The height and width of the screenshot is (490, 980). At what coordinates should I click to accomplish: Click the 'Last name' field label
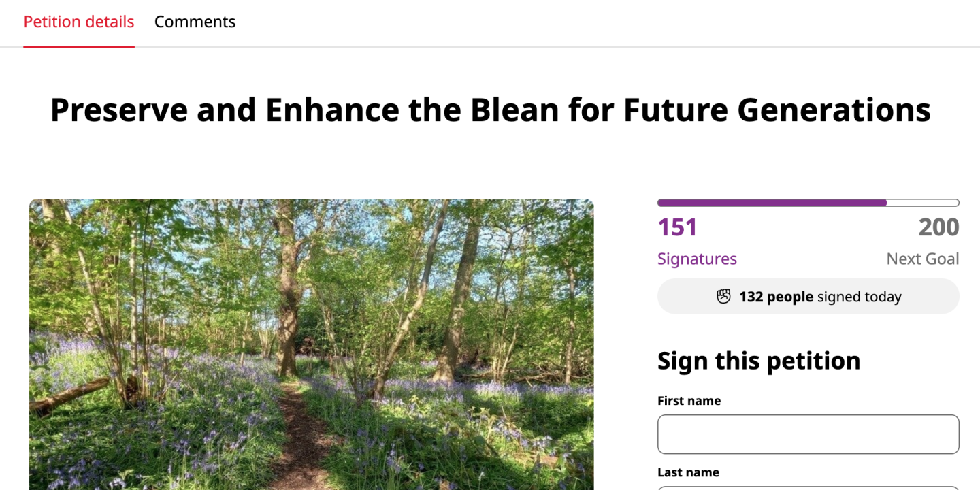point(688,472)
